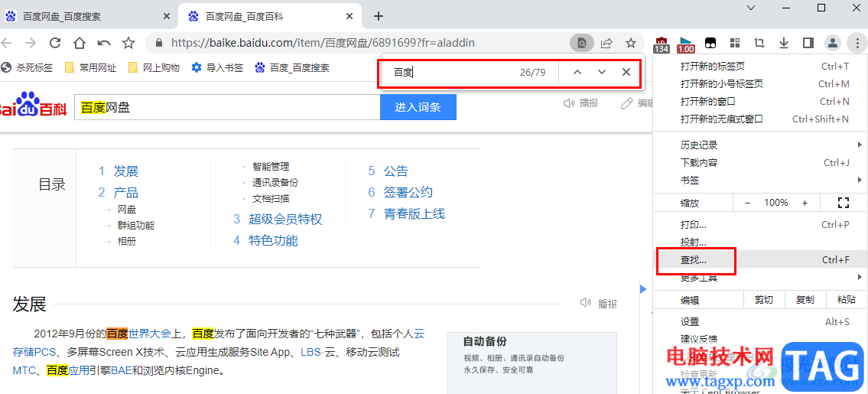
Task: Expand the 更多工具 submenu
Action: pos(759,277)
